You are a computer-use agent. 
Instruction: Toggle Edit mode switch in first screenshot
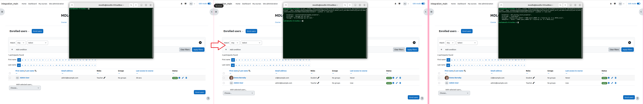pyautogui.click(x=209, y=4)
